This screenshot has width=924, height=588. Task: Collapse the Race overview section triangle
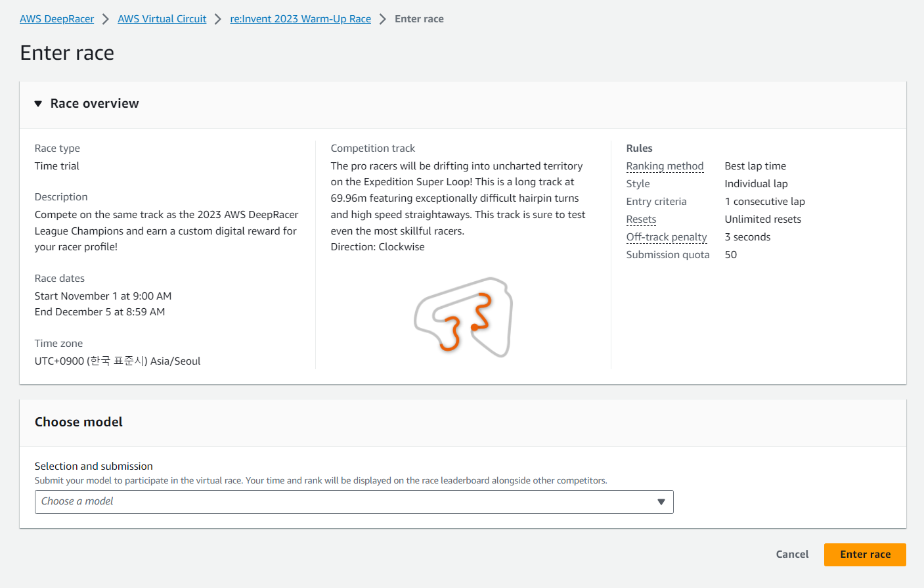coord(38,104)
